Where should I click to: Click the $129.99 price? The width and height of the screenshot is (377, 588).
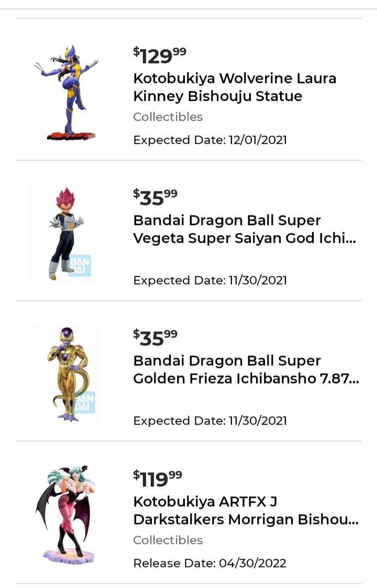(160, 55)
